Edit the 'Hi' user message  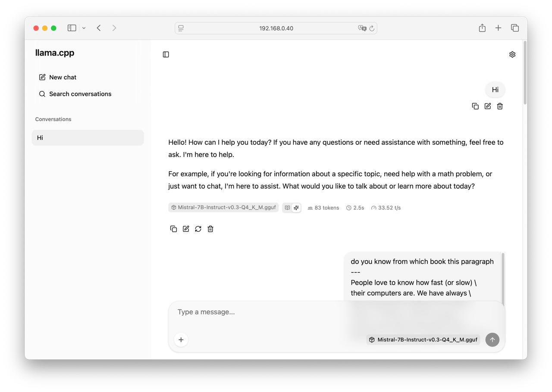487,106
